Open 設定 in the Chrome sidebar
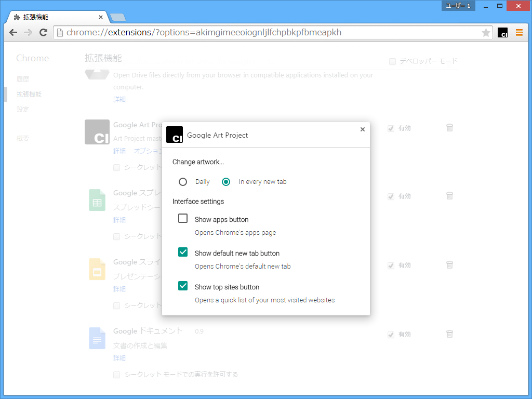The width and height of the screenshot is (532, 399). point(23,109)
